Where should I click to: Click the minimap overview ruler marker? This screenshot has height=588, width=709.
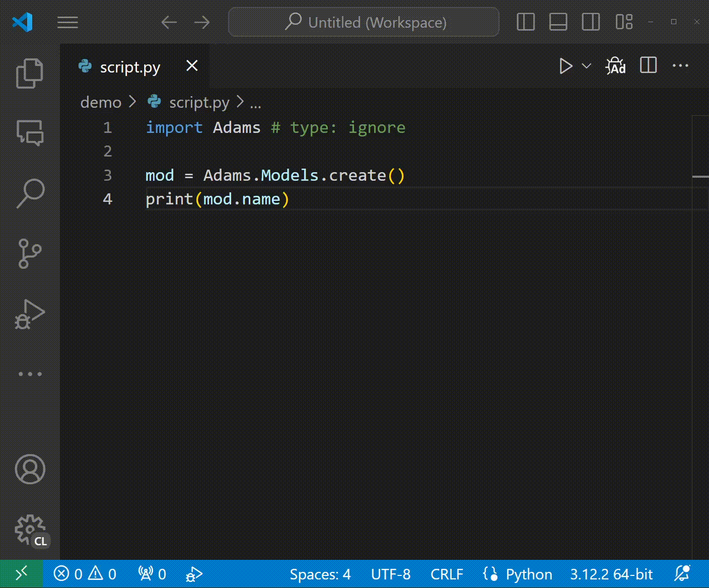(700, 177)
